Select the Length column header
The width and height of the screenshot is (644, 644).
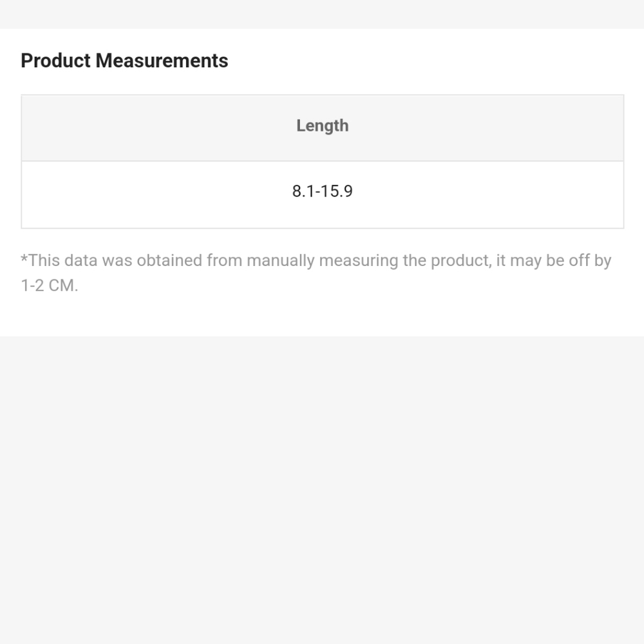323,128
